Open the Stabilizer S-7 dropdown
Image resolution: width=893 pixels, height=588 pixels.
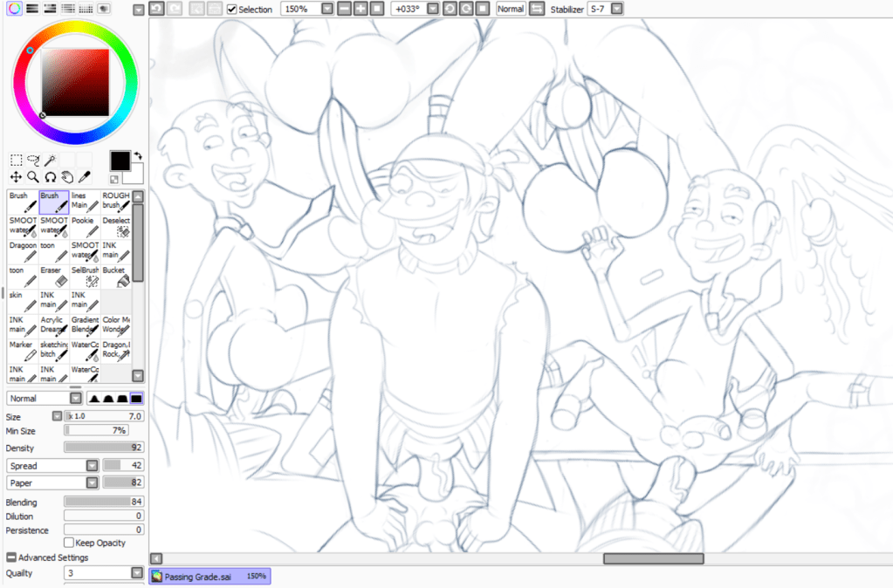click(617, 9)
